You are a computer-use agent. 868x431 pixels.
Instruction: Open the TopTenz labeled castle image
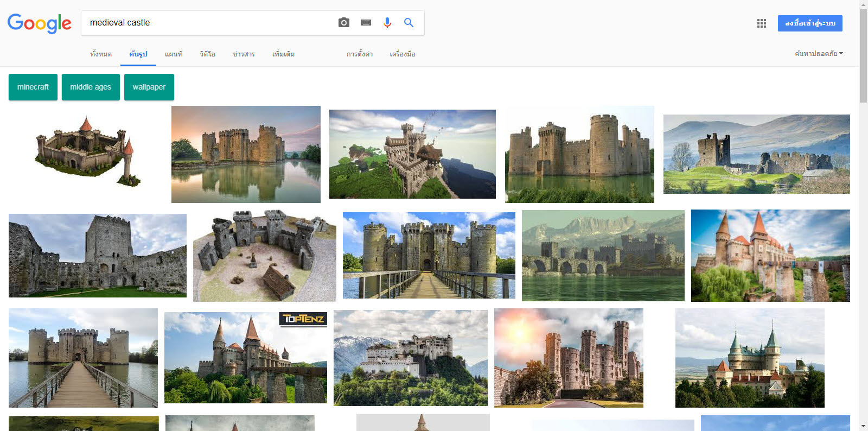246,358
